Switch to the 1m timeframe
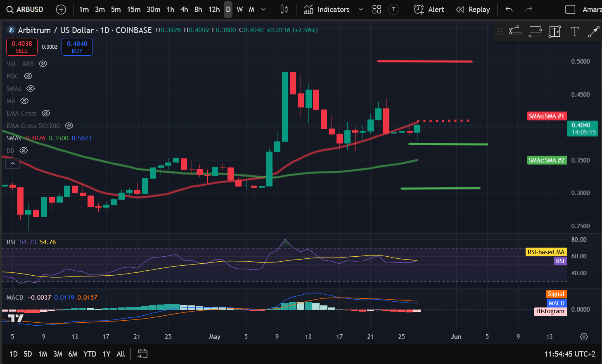Image resolution: width=602 pixels, height=364 pixels. point(84,9)
